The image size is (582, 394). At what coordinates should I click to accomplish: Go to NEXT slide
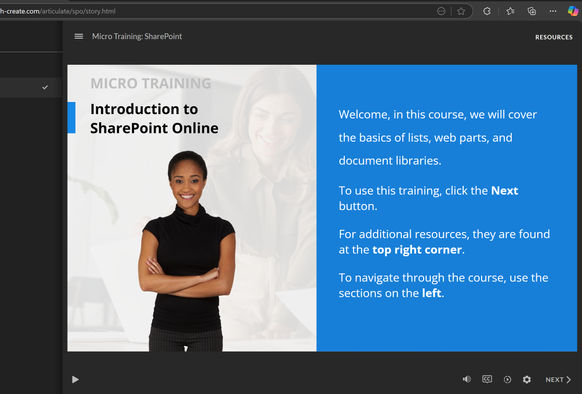click(x=558, y=380)
